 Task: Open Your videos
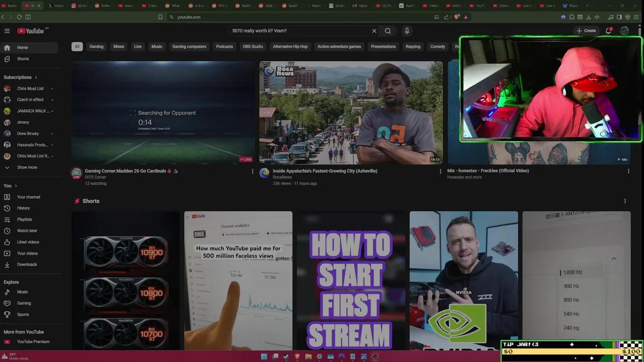[x=29, y=253]
